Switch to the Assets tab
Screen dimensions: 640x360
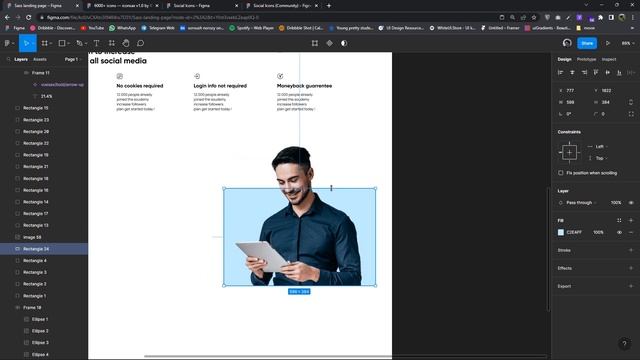click(x=40, y=60)
